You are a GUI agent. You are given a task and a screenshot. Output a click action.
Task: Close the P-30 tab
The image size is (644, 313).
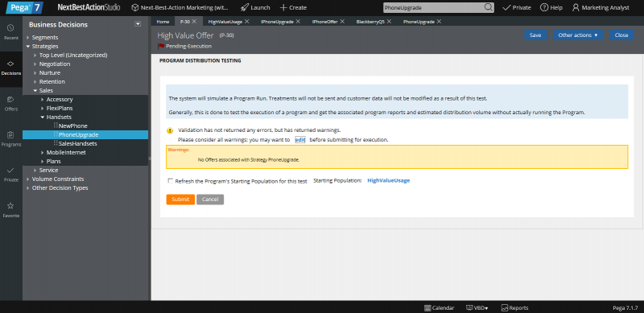tap(194, 22)
